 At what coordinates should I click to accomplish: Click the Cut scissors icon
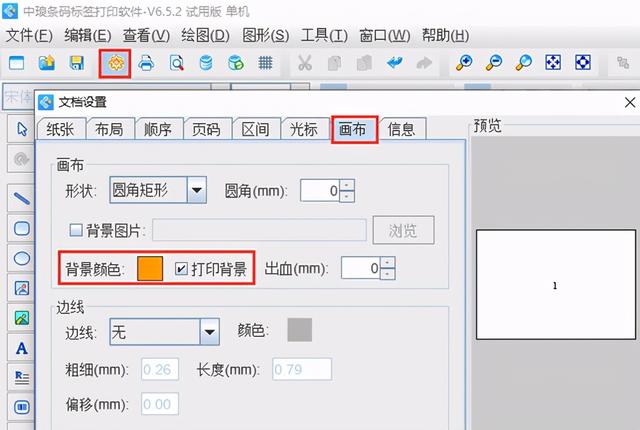coord(304,63)
